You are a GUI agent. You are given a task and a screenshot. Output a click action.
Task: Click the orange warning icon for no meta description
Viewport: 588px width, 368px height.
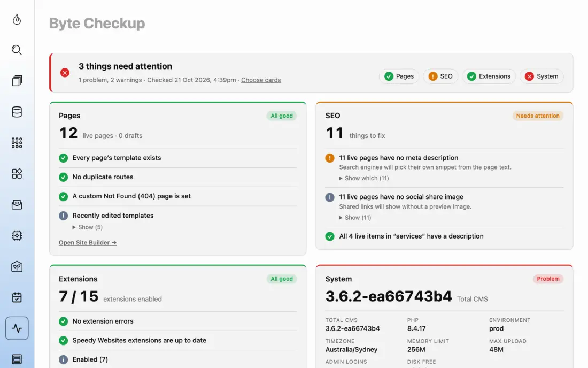pyautogui.click(x=330, y=158)
